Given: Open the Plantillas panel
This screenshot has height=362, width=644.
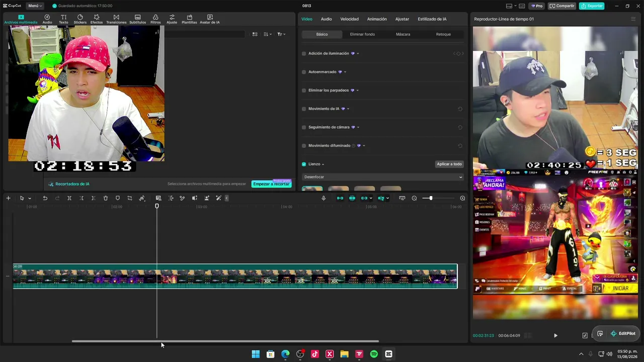Looking at the screenshot, I should pyautogui.click(x=190, y=19).
